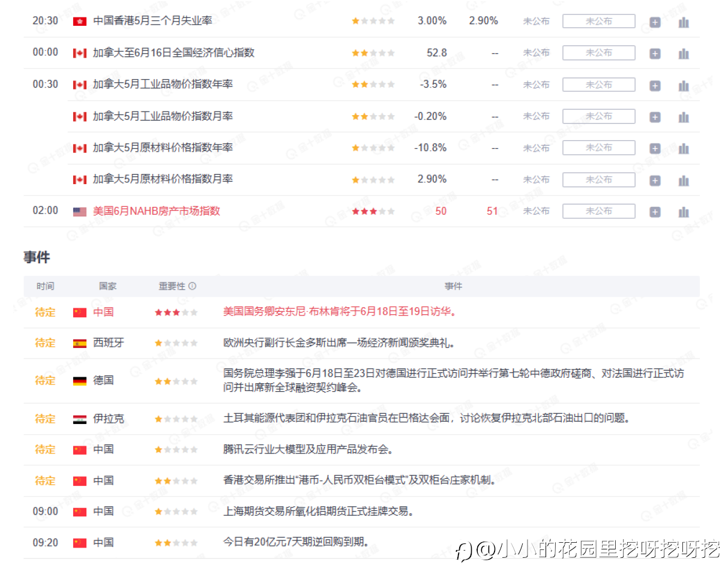Viewport: 728px width, 583px height.
Task: Click plus icon for 加拿大全国经济信心指数 row
Action: [655, 53]
